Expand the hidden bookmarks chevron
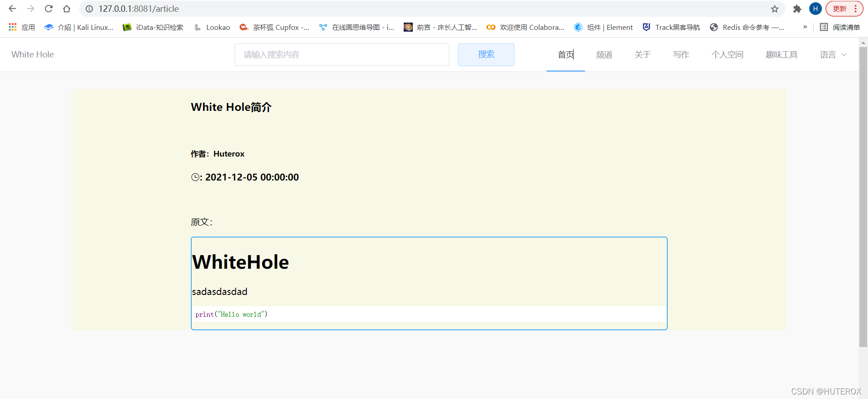This screenshot has width=868, height=399. click(805, 27)
